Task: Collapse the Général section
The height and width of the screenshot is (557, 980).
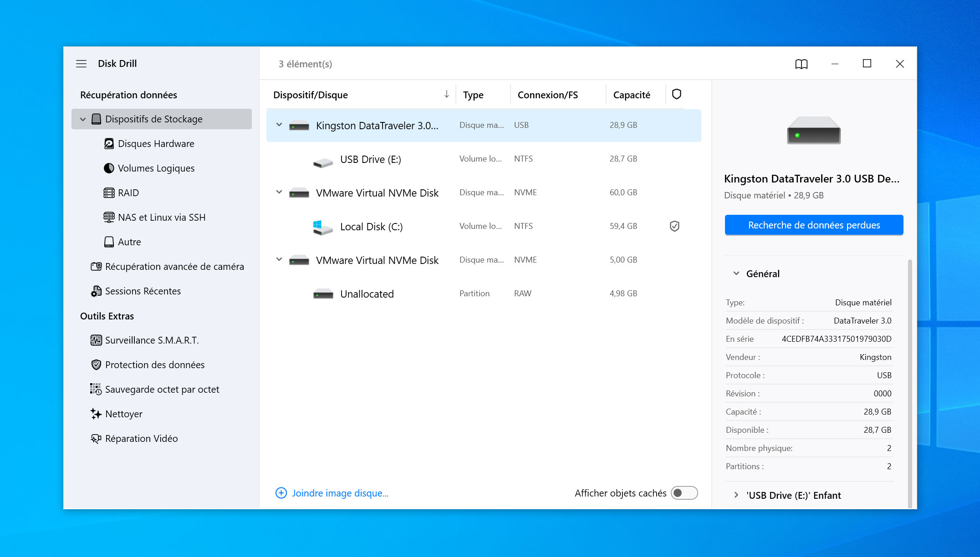Action: coord(736,273)
